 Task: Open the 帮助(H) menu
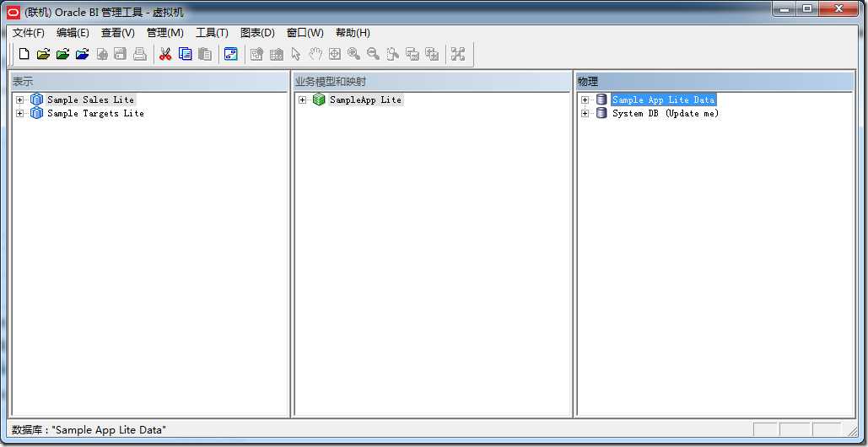[x=353, y=33]
